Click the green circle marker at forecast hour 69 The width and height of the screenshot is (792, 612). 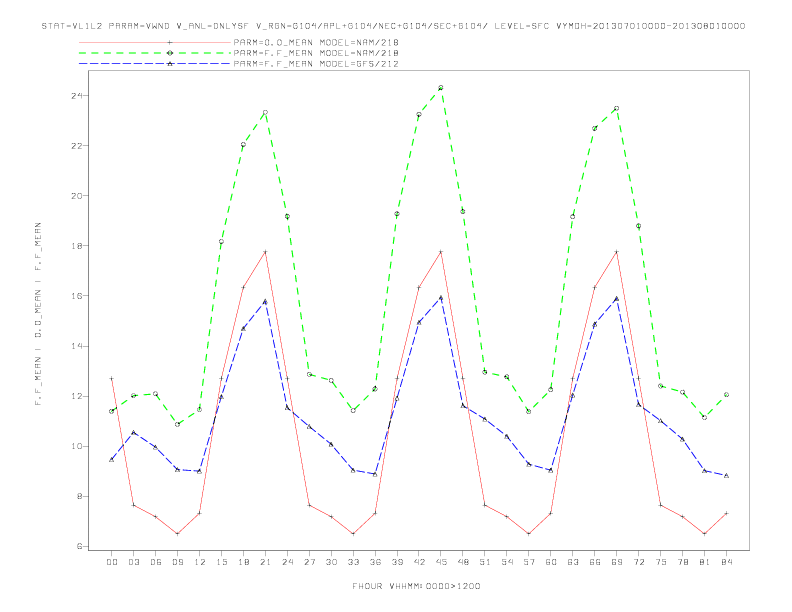(x=617, y=109)
